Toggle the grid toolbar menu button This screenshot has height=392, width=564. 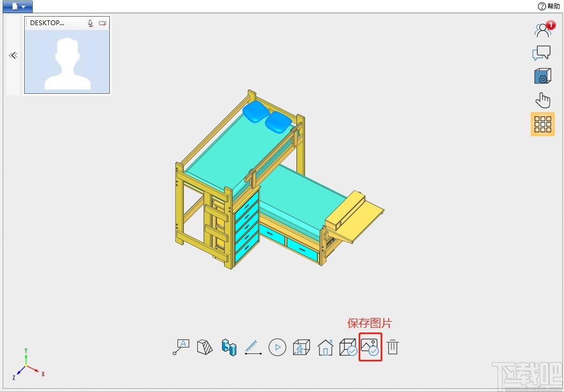(543, 124)
